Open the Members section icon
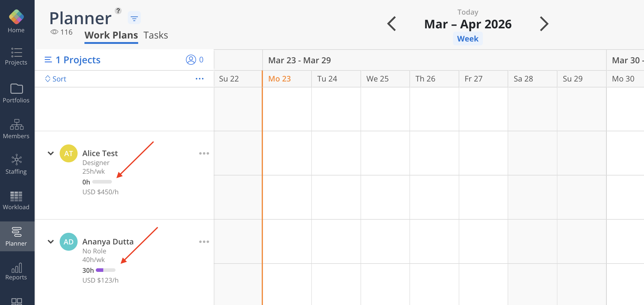 (16, 124)
